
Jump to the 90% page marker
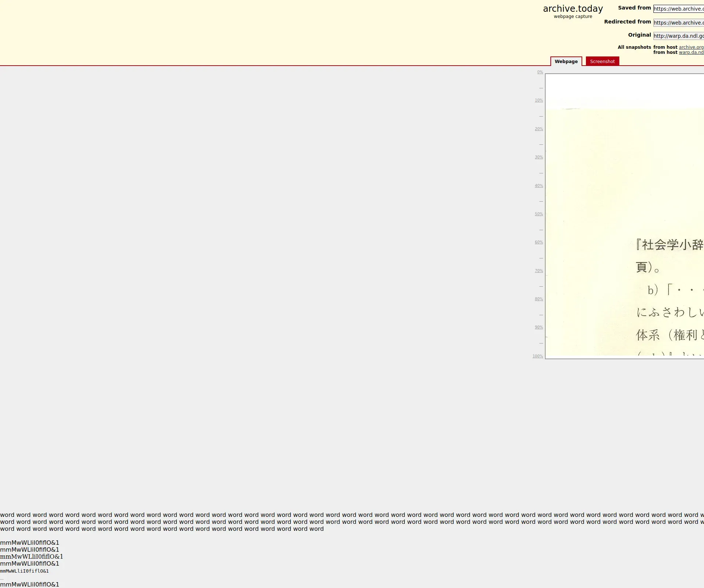click(539, 327)
